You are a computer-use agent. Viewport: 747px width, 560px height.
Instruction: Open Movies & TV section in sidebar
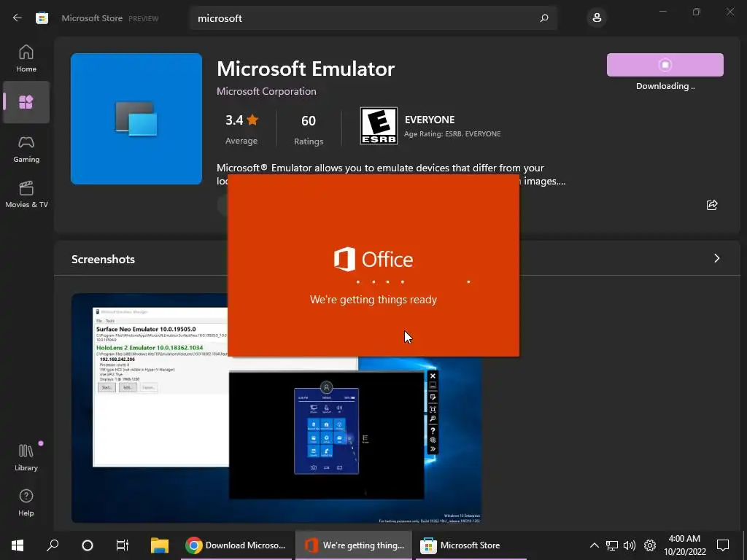26,194
